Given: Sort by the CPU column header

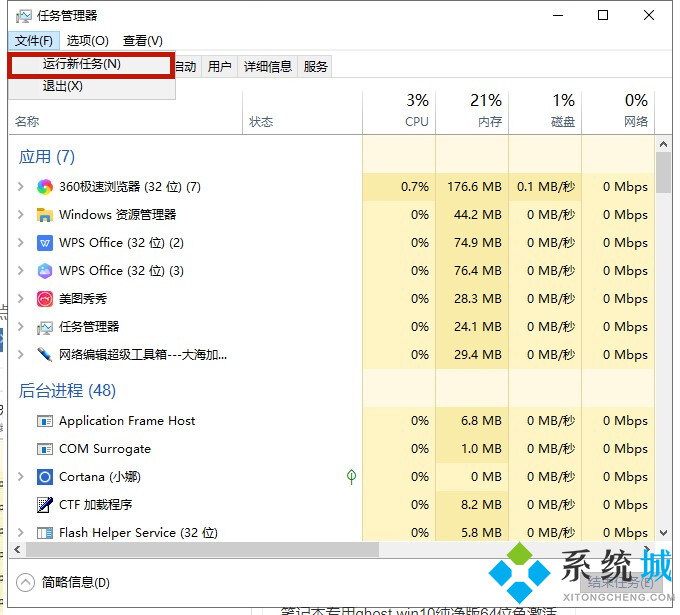Looking at the screenshot, I should 399,112.
